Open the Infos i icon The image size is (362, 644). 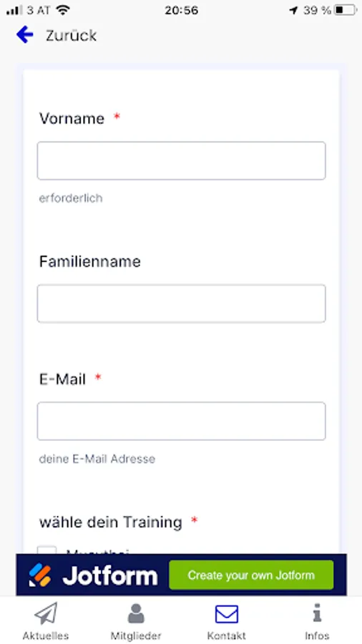coord(317,614)
